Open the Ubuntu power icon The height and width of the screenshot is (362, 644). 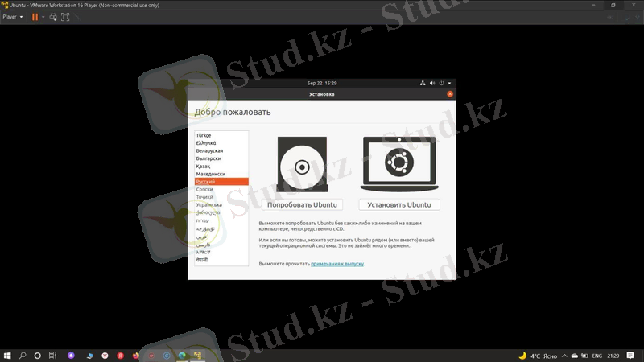click(441, 83)
